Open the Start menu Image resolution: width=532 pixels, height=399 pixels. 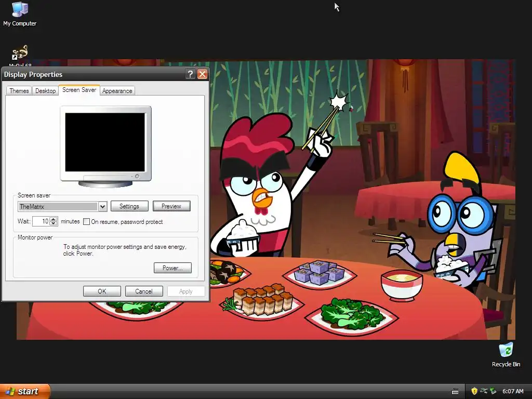tap(25, 391)
